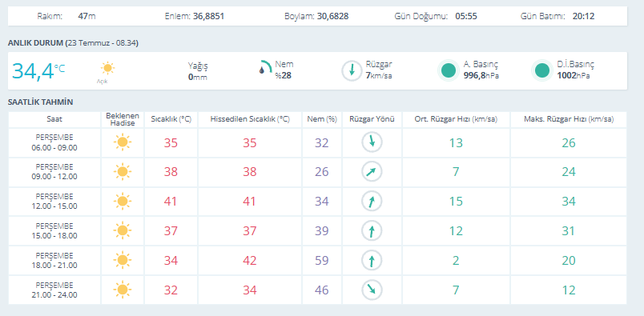Select the Maks. Rüzgar Hızı column header
This screenshot has width=644, height=316.
point(569,119)
